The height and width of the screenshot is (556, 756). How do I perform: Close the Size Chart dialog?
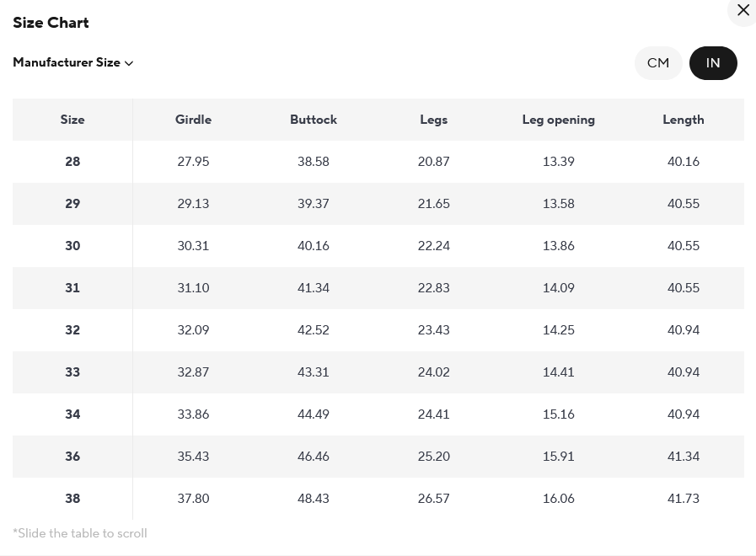[743, 11]
